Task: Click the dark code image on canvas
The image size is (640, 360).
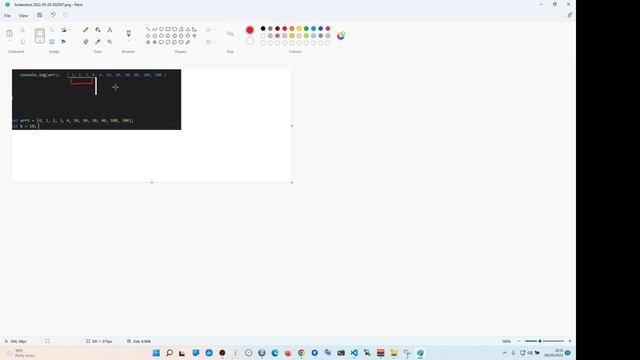Action: point(96,100)
